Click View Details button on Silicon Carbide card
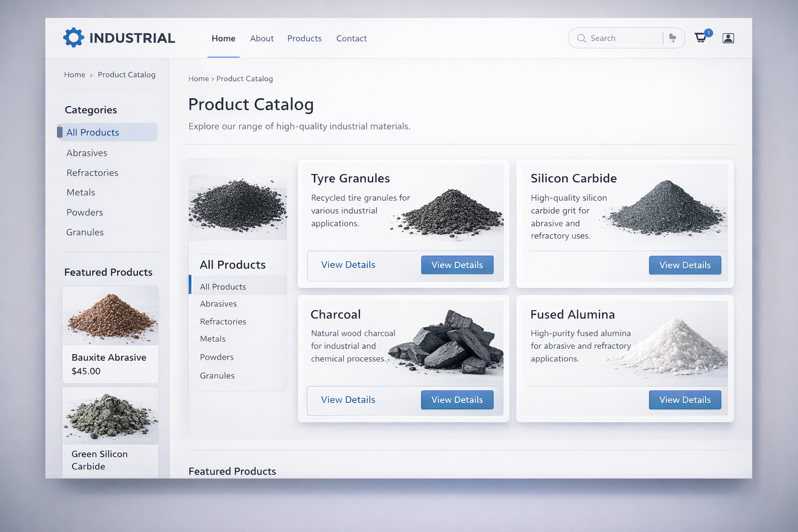This screenshot has height=532, width=798. coord(684,265)
